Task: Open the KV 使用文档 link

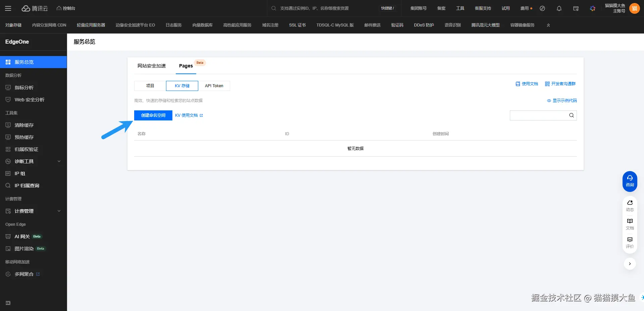Action: [189, 115]
